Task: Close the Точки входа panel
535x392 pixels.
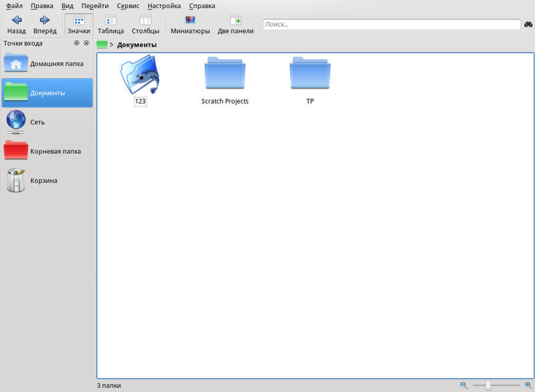Action: pos(86,43)
